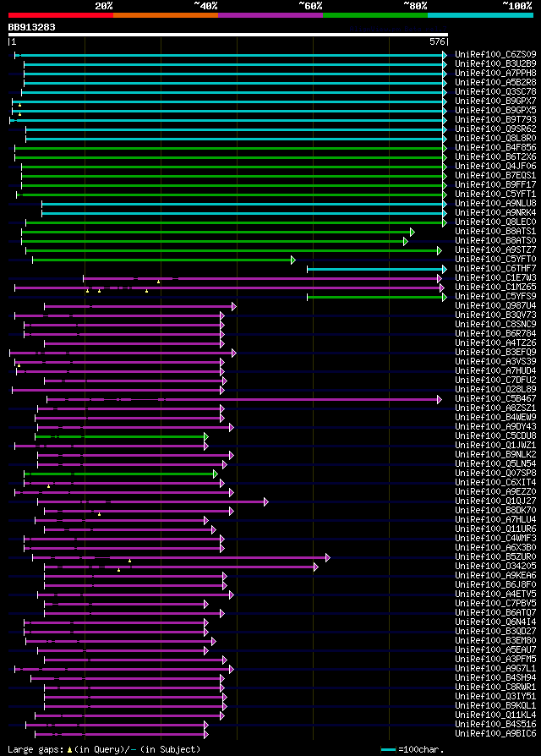Select the UniRef100_B9KQL1 hit name

[x=495, y=706]
